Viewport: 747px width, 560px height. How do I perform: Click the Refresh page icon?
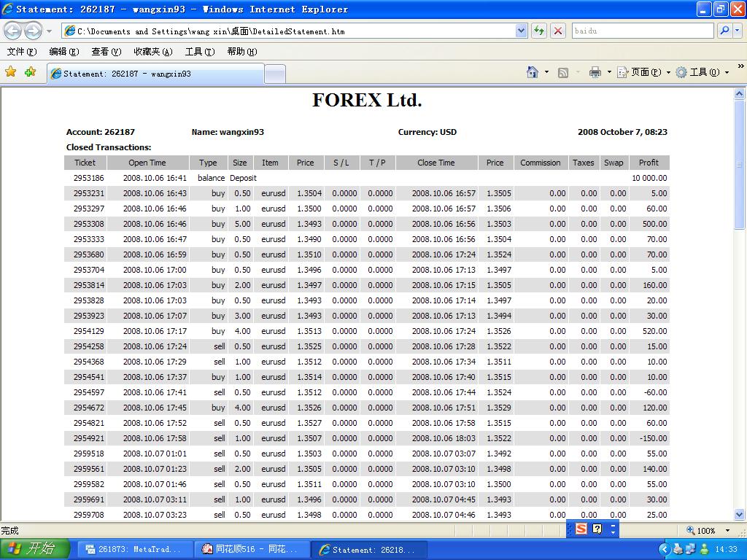(539, 31)
